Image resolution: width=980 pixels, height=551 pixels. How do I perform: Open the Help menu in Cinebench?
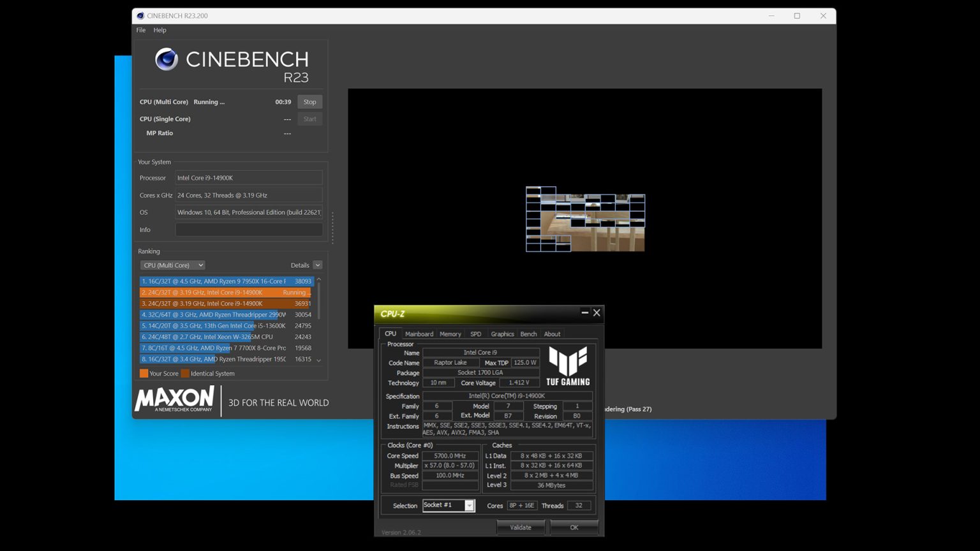point(160,30)
